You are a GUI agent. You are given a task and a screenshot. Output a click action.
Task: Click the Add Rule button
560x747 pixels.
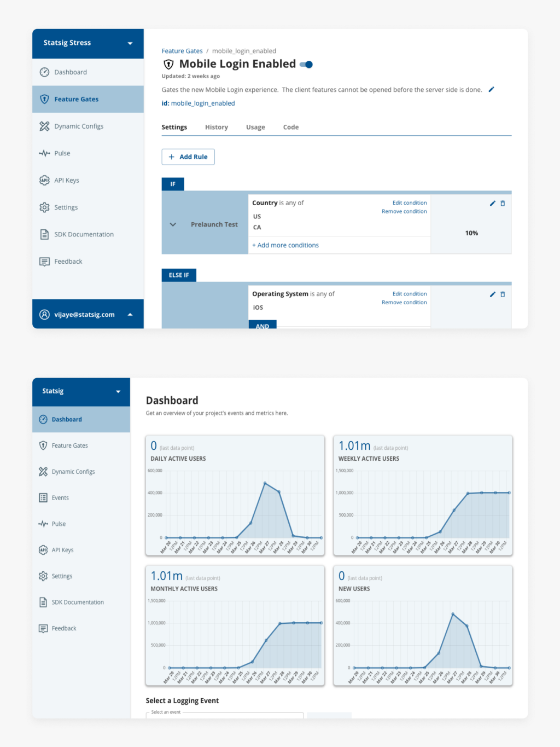coord(188,157)
